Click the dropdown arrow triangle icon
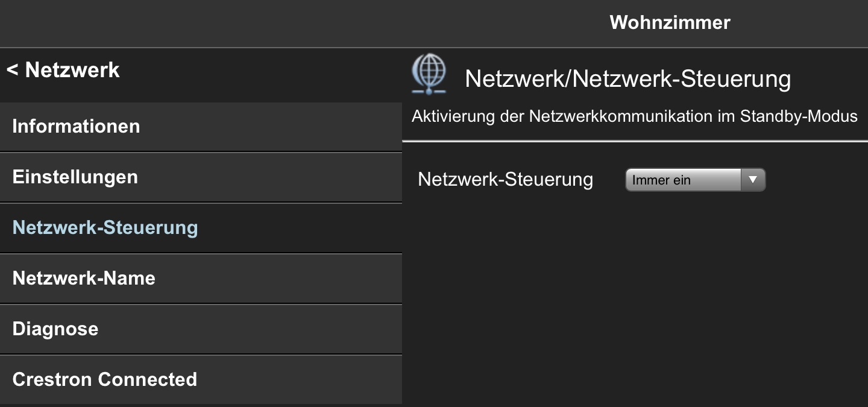 point(752,180)
